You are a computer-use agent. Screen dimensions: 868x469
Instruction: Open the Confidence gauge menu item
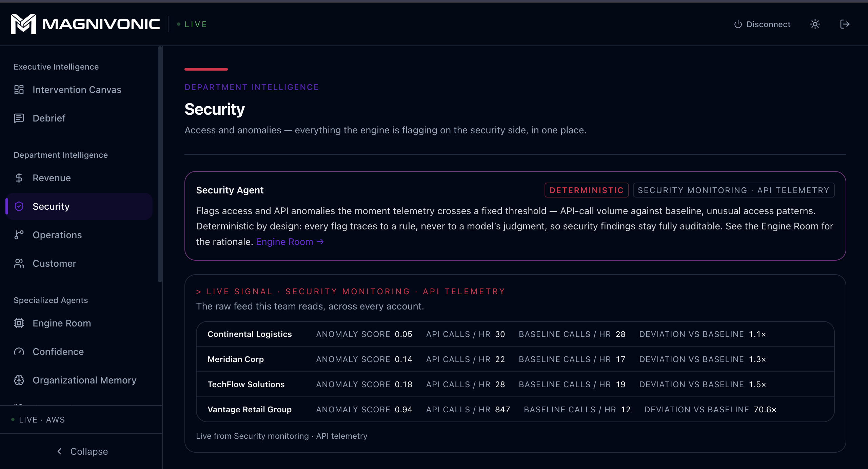coord(80,352)
